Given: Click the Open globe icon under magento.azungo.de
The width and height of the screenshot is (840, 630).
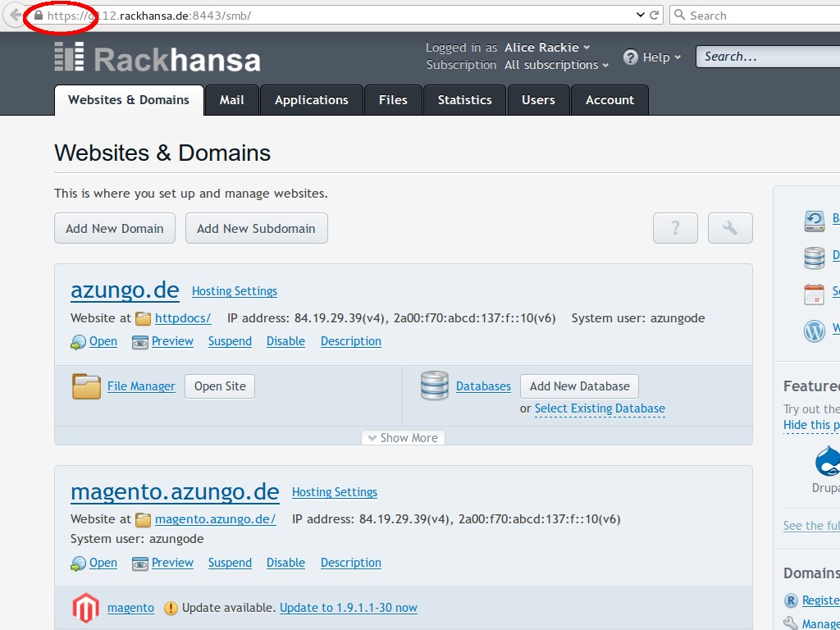Looking at the screenshot, I should [x=78, y=563].
